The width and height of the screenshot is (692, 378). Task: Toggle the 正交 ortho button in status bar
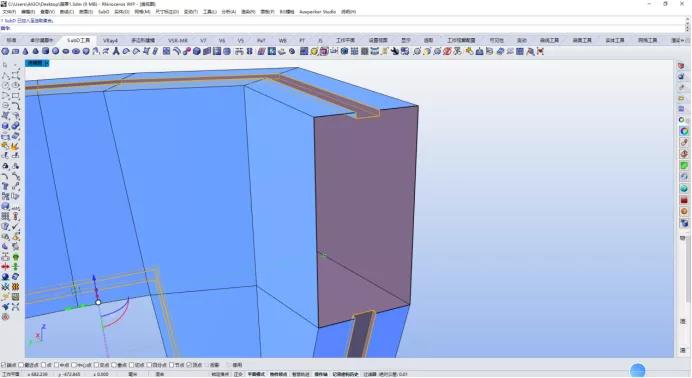238,374
